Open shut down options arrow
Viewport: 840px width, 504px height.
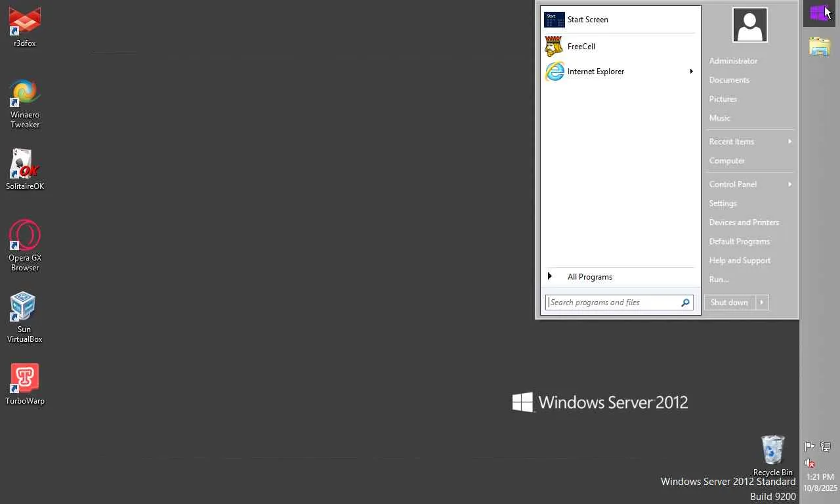coord(761,303)
